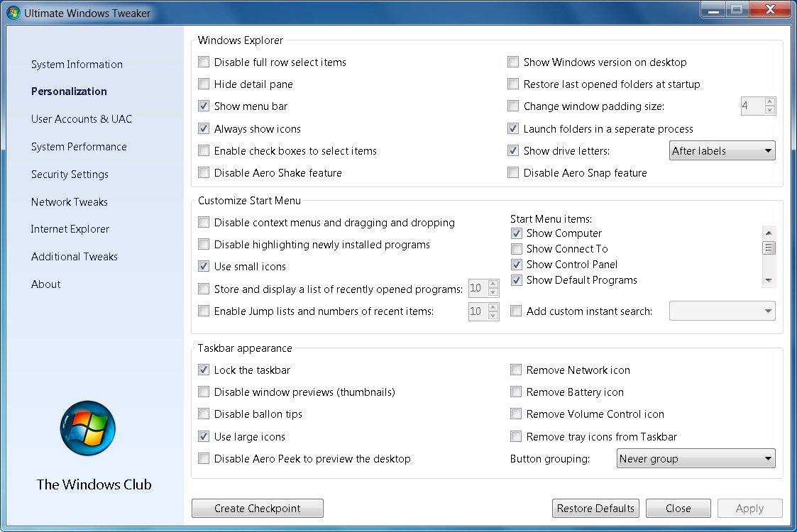The image size is (797, 532).
Task: Uncheck Show menu bar
Action: click(203, 106)
